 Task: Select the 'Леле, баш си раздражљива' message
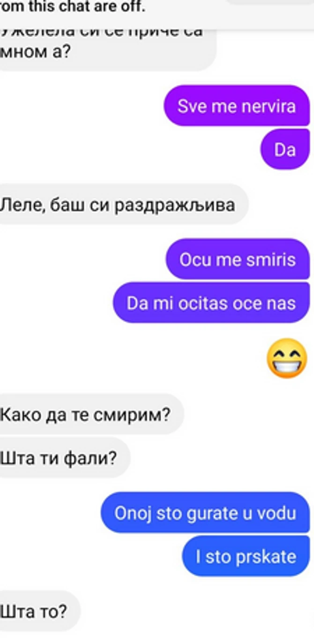122,204
